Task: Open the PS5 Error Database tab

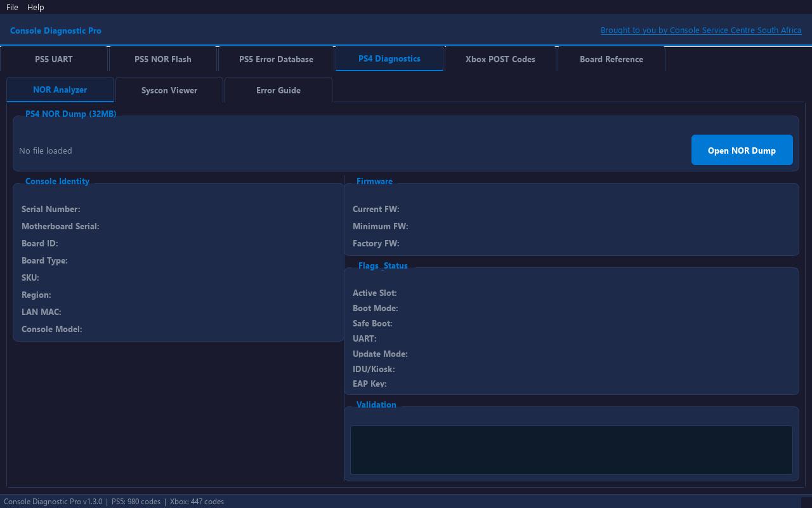Action: (276, 59)
